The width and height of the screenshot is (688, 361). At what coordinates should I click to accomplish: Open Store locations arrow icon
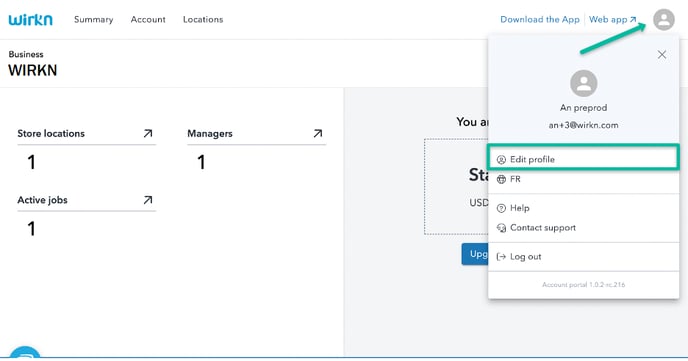(x=148, y=133)
